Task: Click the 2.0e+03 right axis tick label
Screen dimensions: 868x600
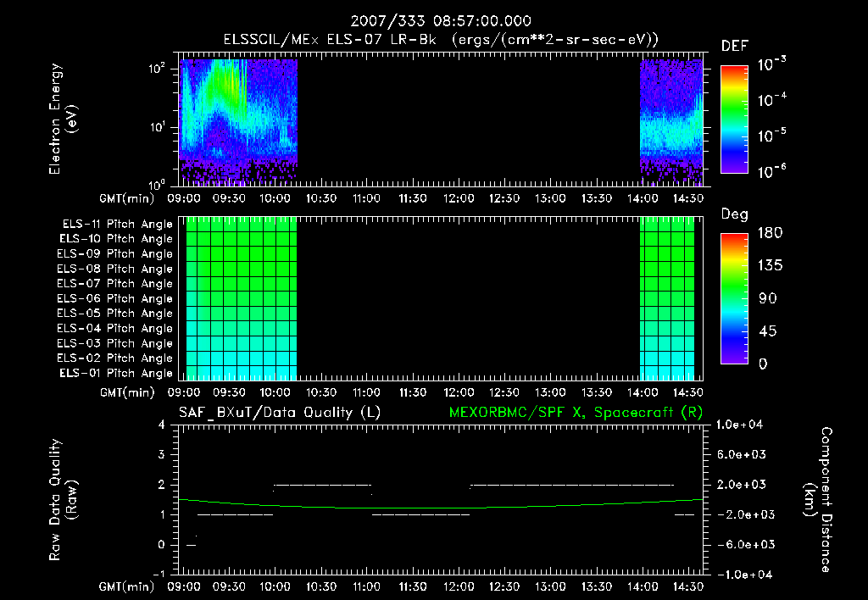Action: coord(741,485)
